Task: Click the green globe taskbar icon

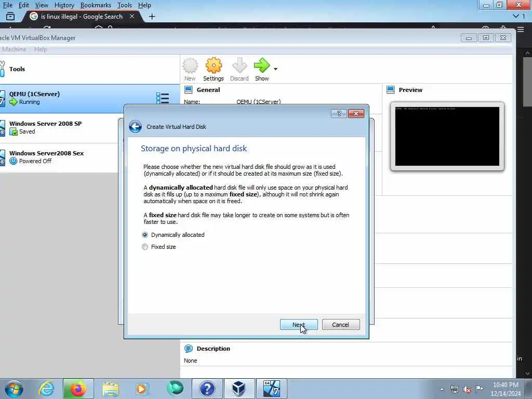Action: point(175,388)
